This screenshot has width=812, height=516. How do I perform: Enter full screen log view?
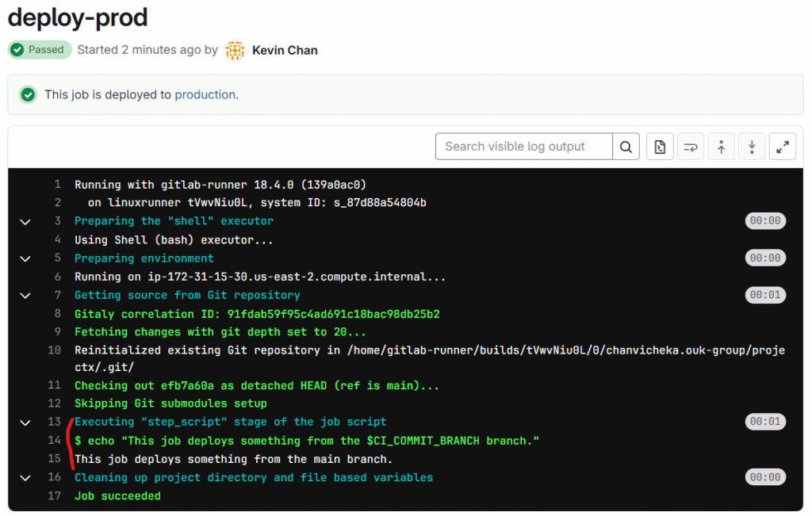pyautogui.click(x=783, y=147)
